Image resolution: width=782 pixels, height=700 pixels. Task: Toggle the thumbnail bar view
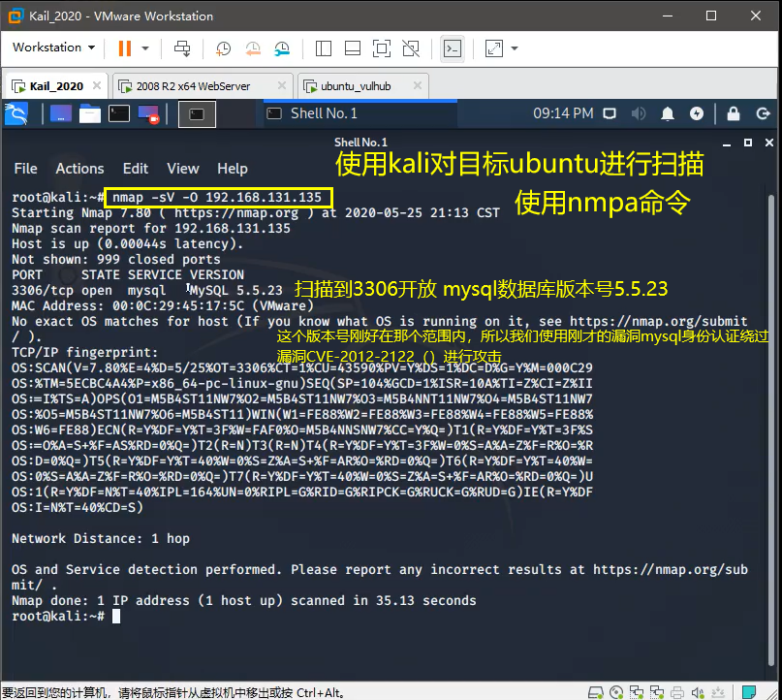[353, 48]
